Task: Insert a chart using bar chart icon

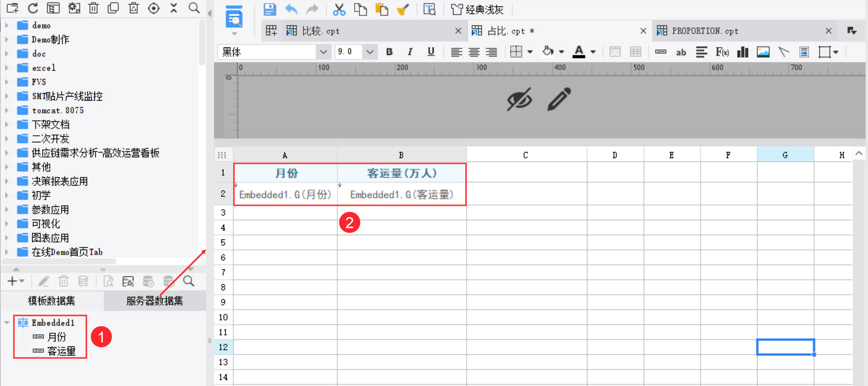Action: pos(742,51)
